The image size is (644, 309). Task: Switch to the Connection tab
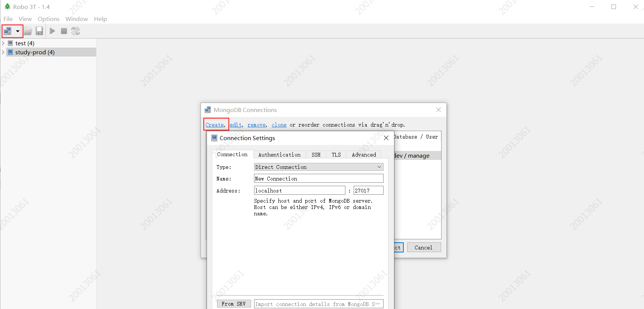pos(232,154)
